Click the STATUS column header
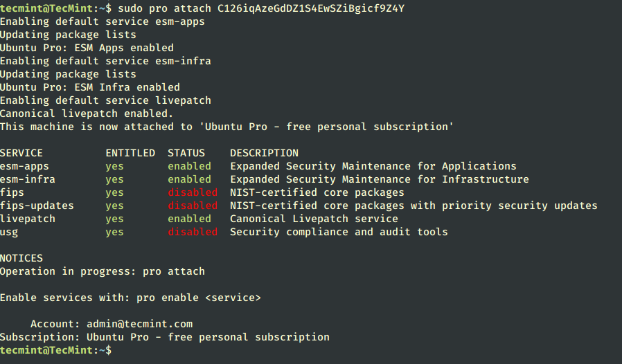 tap(186, 153)
